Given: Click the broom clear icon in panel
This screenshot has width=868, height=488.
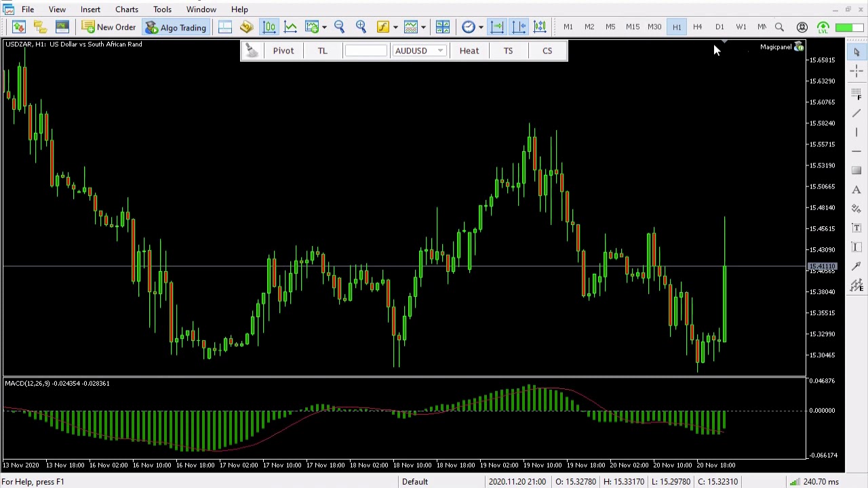Looking at the screenshot, I should (252, 51).
